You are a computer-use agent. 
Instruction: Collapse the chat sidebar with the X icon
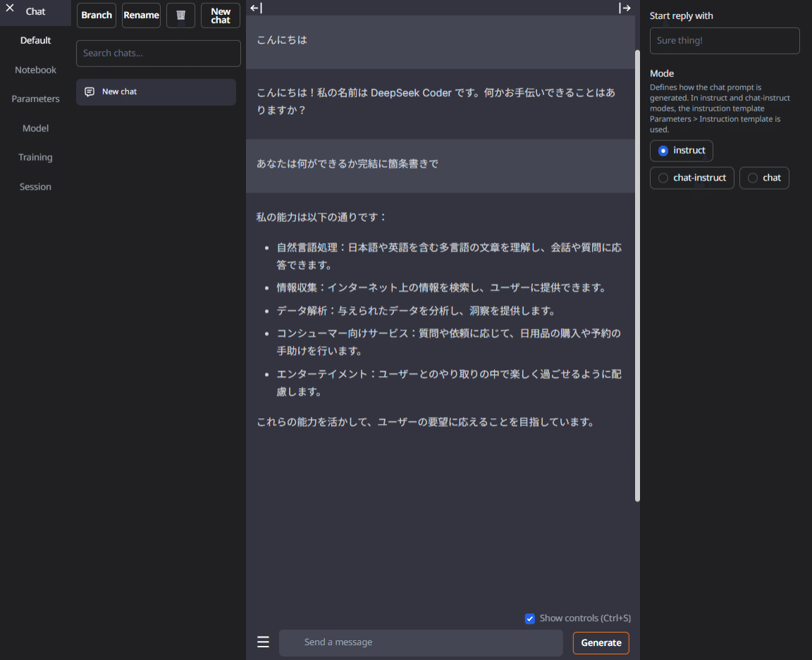9,8
